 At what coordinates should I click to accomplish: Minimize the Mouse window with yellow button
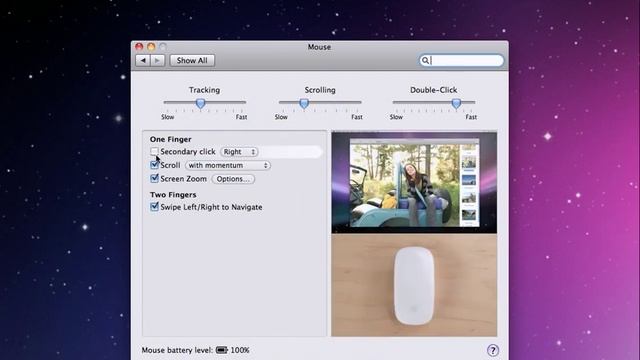pyautogui.click(x=151, y=47)
